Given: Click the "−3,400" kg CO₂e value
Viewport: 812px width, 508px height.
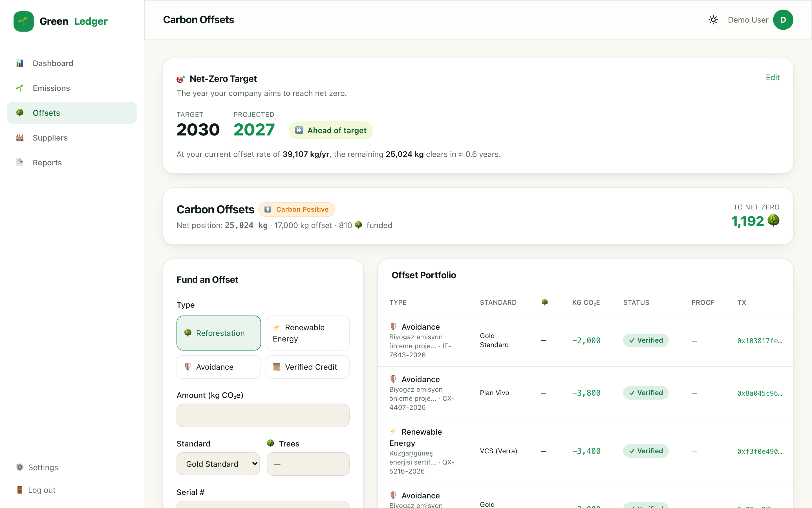Looking at the screenshot, I should 586,451.
